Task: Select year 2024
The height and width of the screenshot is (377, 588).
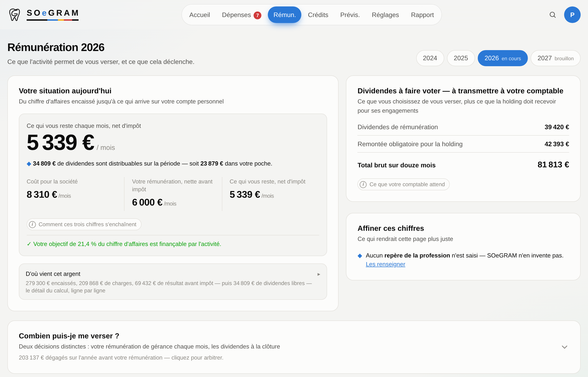Action: click(430, 58)
